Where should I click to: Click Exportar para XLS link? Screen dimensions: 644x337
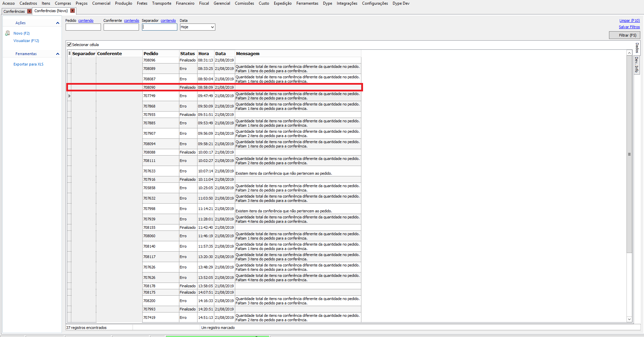(28, 64)
